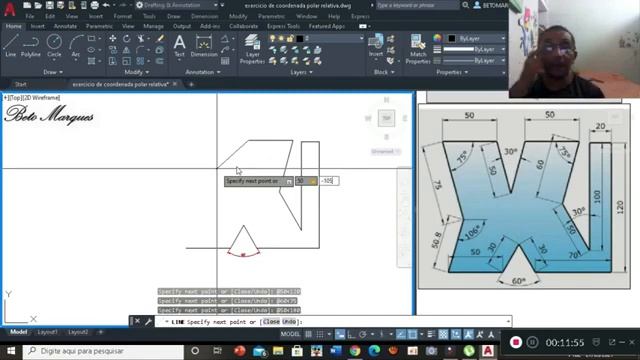Open the Dimension menu
This screenshot has height=360, width=640.
[x=204, y=16]
